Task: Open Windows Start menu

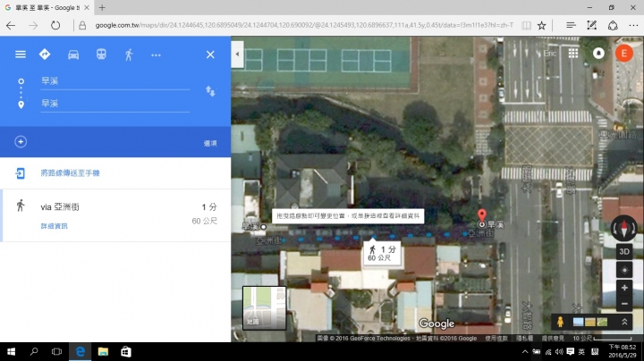Action: pos(11,351)
